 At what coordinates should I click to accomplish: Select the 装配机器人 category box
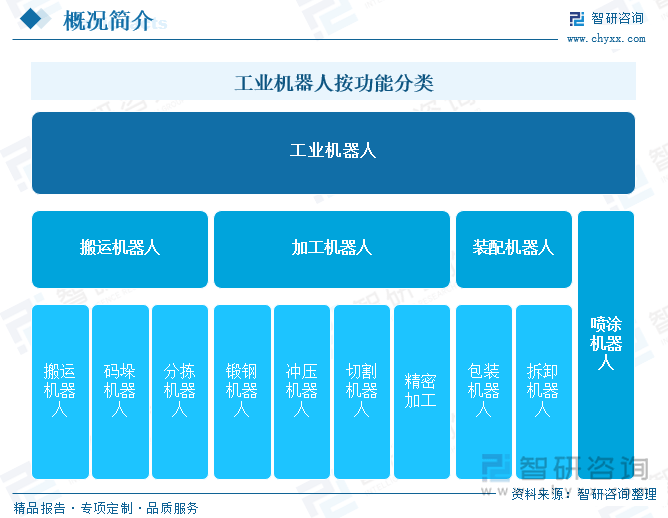pyautogui.click(x=514, y=249)
